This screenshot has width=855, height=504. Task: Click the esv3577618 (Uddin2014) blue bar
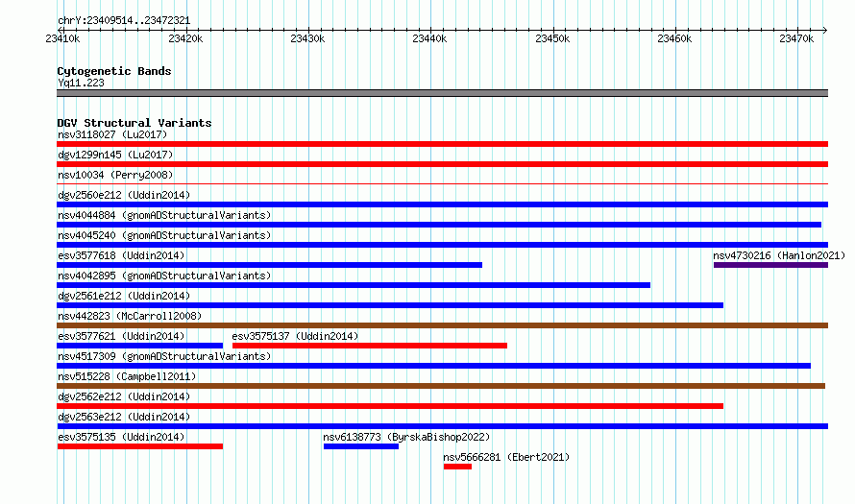[269, 265]
